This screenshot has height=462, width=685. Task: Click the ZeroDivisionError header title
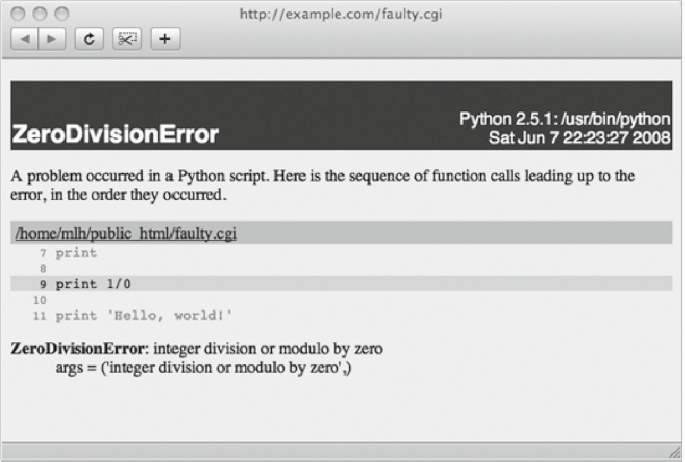115,134
